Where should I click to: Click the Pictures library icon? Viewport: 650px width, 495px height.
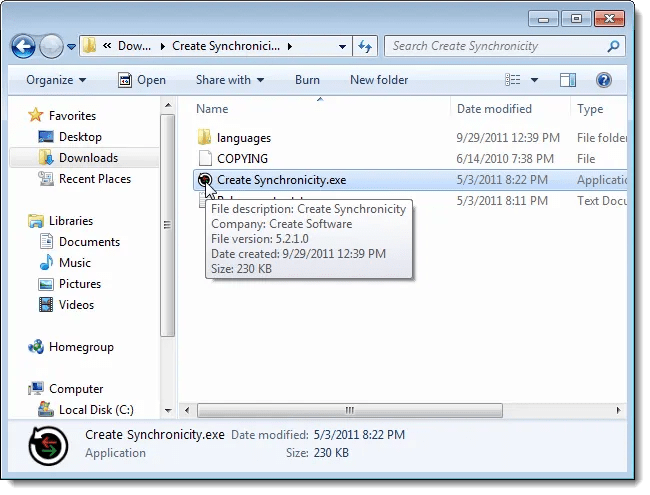(46, 284)
